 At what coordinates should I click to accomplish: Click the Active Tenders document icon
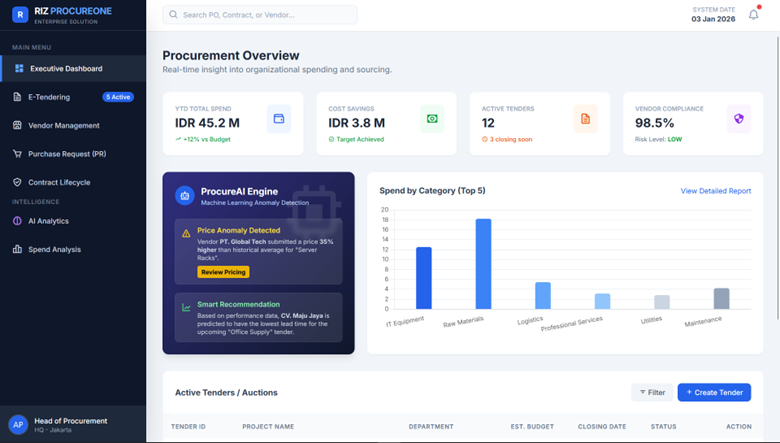click(585, 119)
